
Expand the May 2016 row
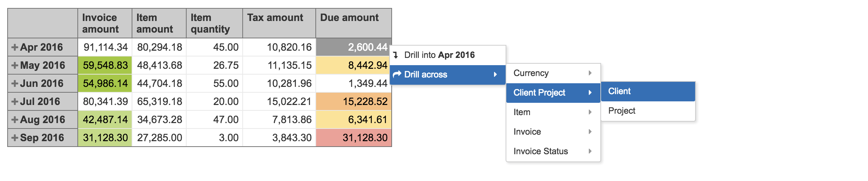(x=14, y=66)
